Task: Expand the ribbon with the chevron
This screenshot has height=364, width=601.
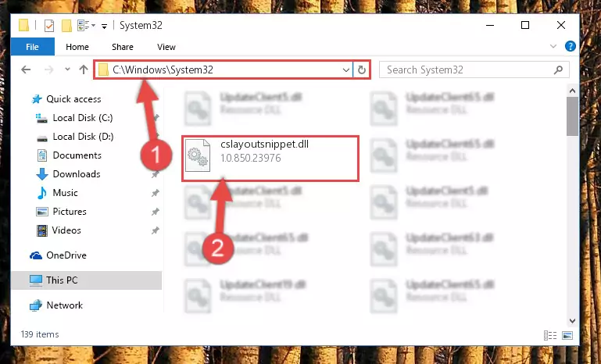Action: (x=553, y=46)
